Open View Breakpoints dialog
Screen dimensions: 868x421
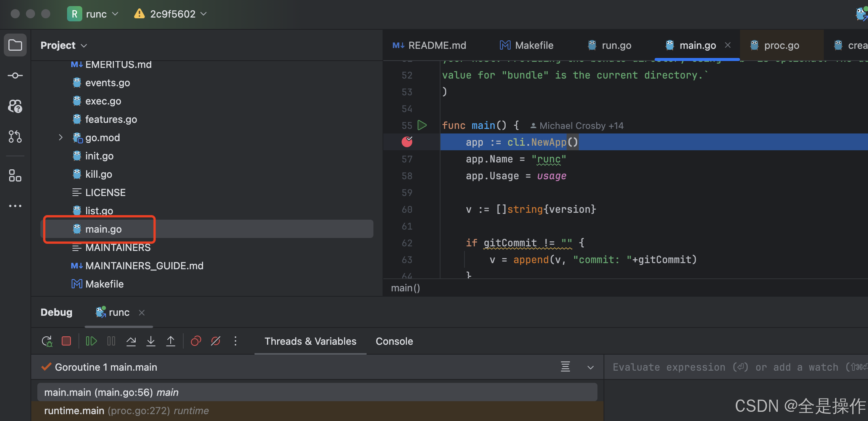tap(196, 341)
